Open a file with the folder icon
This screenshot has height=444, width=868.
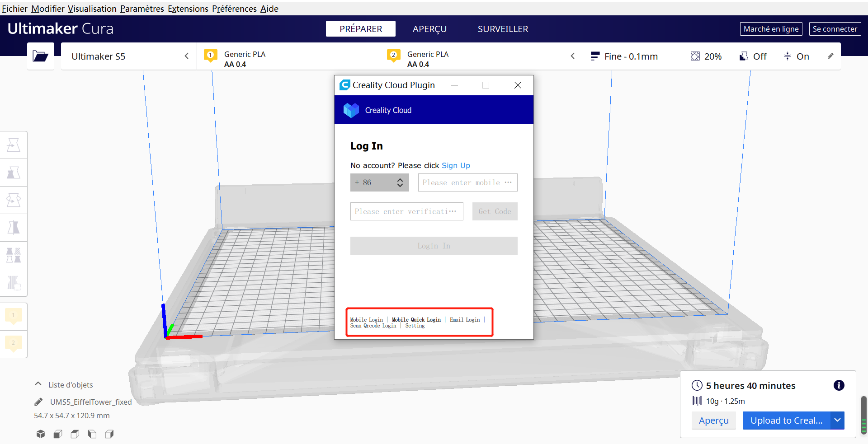pos(40,56)
